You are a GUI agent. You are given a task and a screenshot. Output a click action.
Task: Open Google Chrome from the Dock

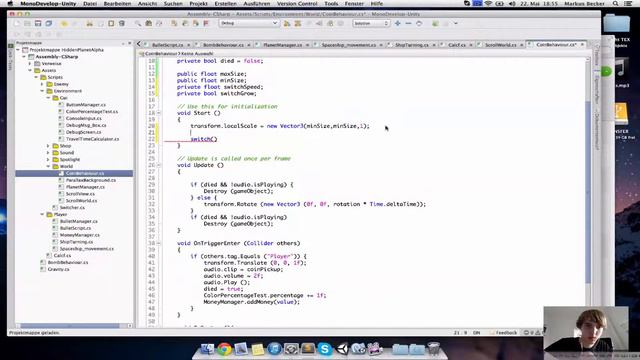point(224,349)
